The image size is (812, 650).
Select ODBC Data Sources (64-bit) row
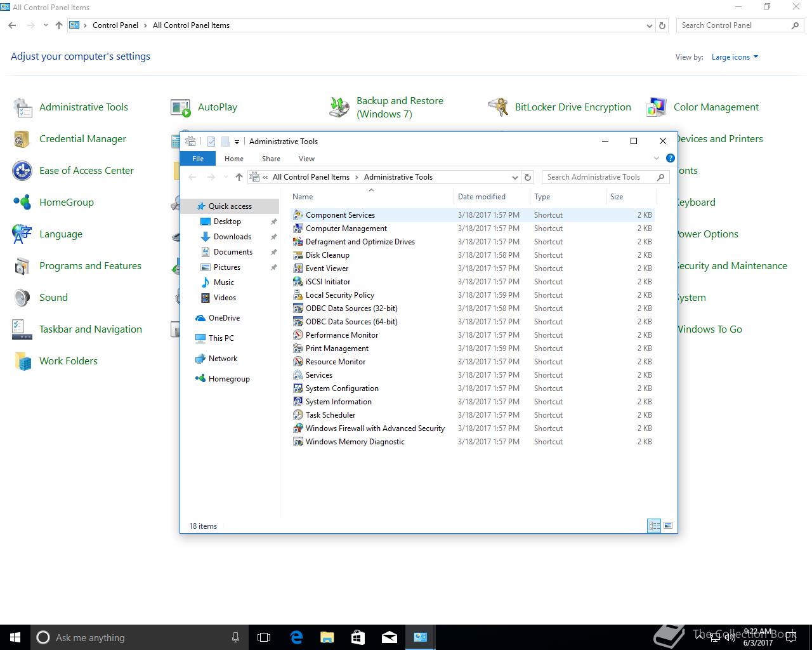click(473, 322)
